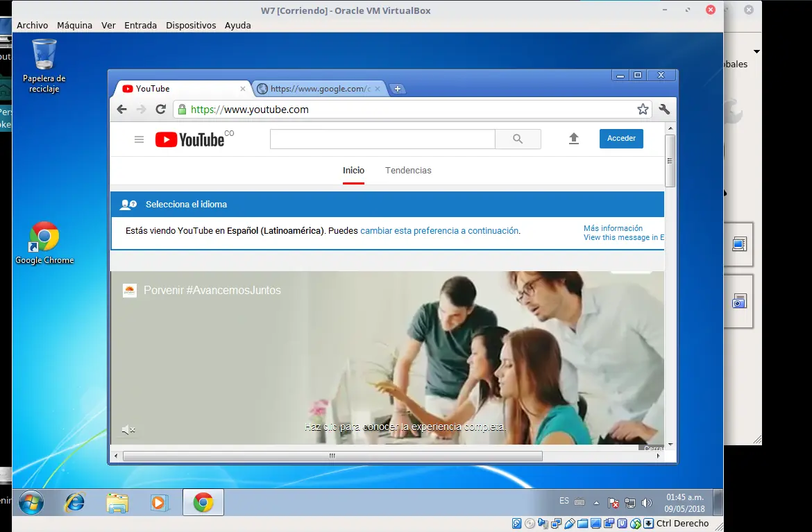Switch to the Tendencias tab

(408, 170)
